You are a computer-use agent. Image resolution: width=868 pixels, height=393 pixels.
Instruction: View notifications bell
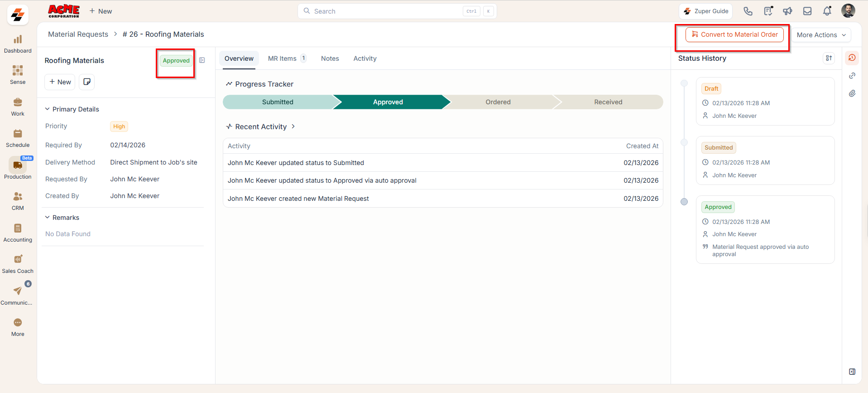coord(827,11)
